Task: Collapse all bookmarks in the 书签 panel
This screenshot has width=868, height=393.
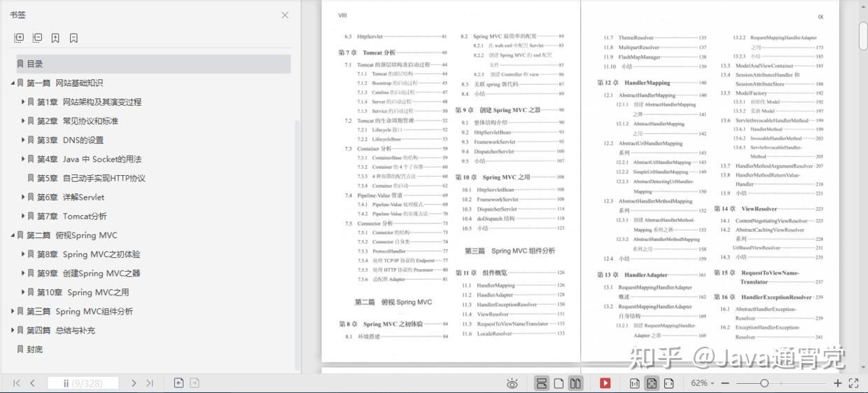Action: click(37, 38)
